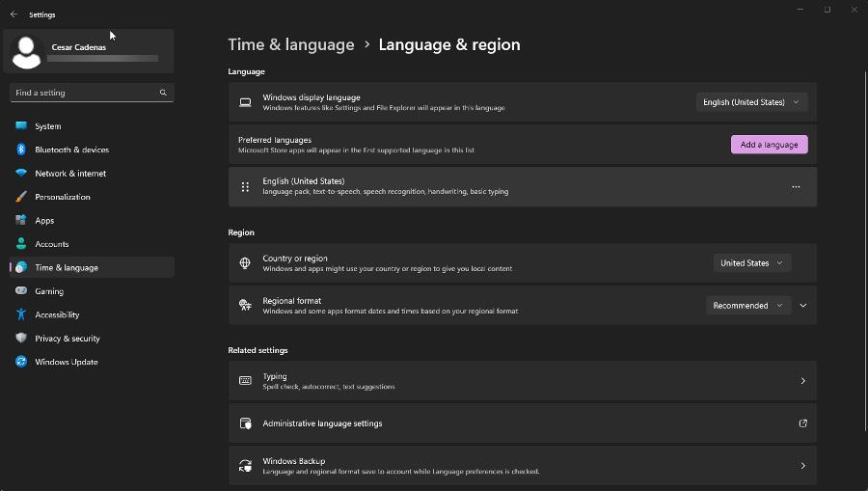Open the three-dot menu for English (United States)
868x491 pixels.
point(796,187)
